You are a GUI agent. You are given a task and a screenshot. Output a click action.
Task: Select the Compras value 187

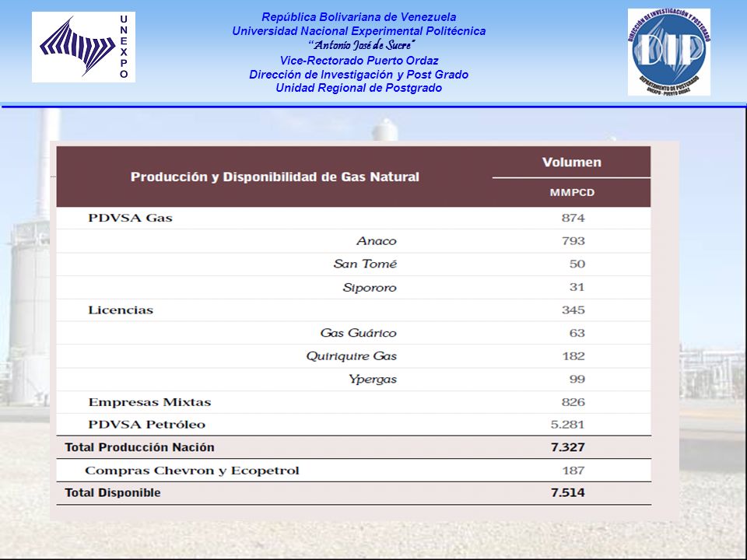573,471
